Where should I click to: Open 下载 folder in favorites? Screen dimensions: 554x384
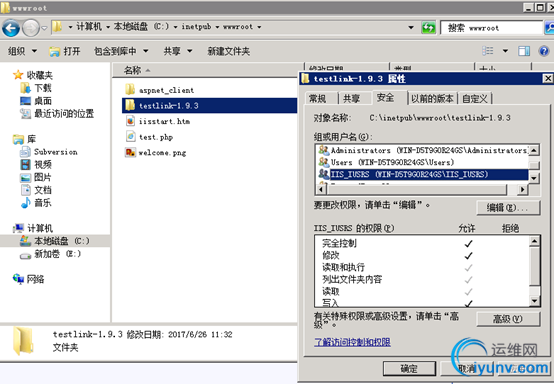pyautogui.click(x=36, y=88)
